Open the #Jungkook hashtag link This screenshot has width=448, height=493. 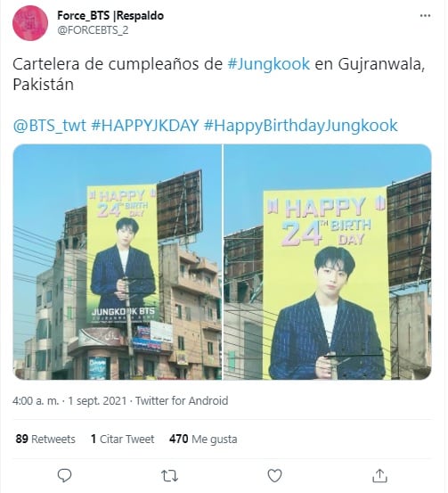click(x=269, y=64)
